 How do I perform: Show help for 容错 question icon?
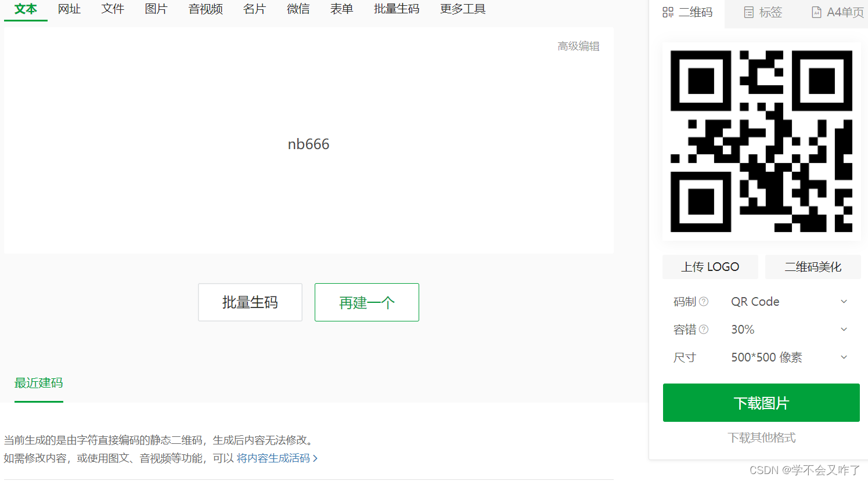(704, 330)
